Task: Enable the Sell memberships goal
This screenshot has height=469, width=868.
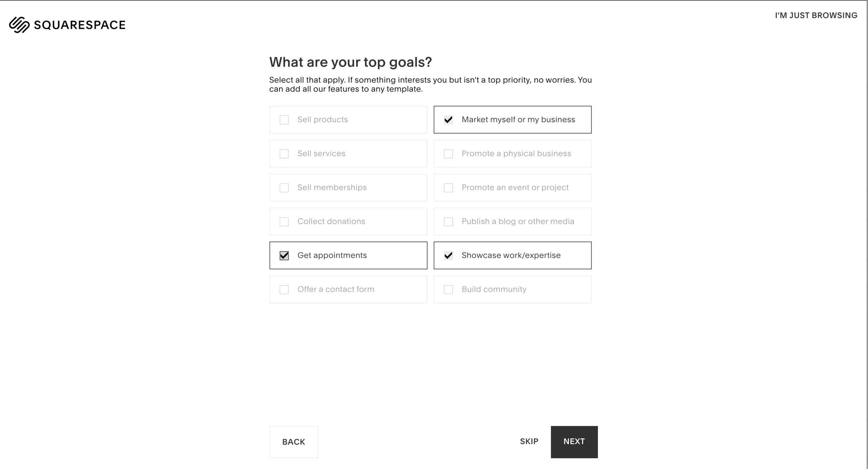Action: (284, 188)
